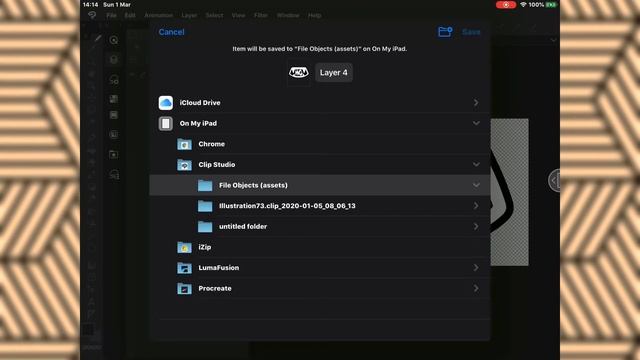Click the Clip Studio folder icon
The height and width of the screenshot is (360, 640).
tap(184, 165)
